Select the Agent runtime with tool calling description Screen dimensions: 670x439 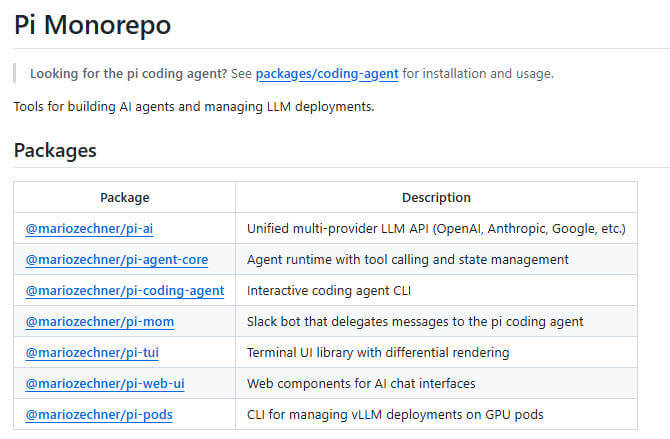coord(408,259)
